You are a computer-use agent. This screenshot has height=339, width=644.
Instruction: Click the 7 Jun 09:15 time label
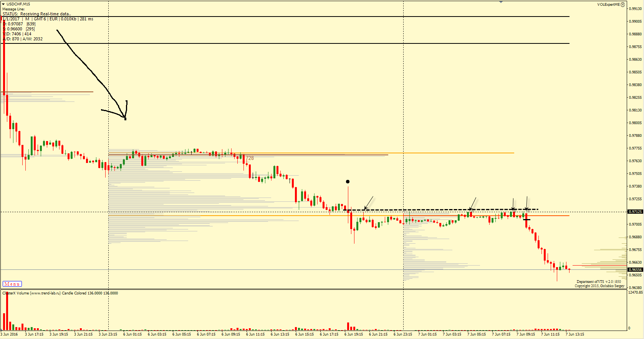[x=526, y=334]
